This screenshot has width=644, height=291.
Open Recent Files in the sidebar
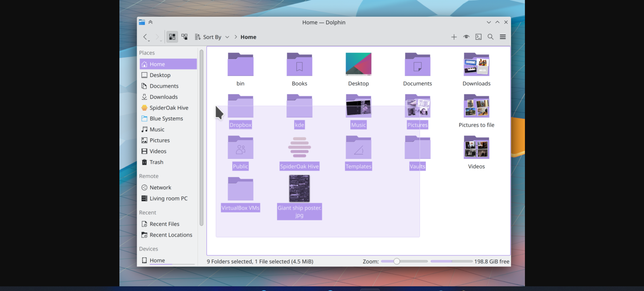tap(168, 224)
